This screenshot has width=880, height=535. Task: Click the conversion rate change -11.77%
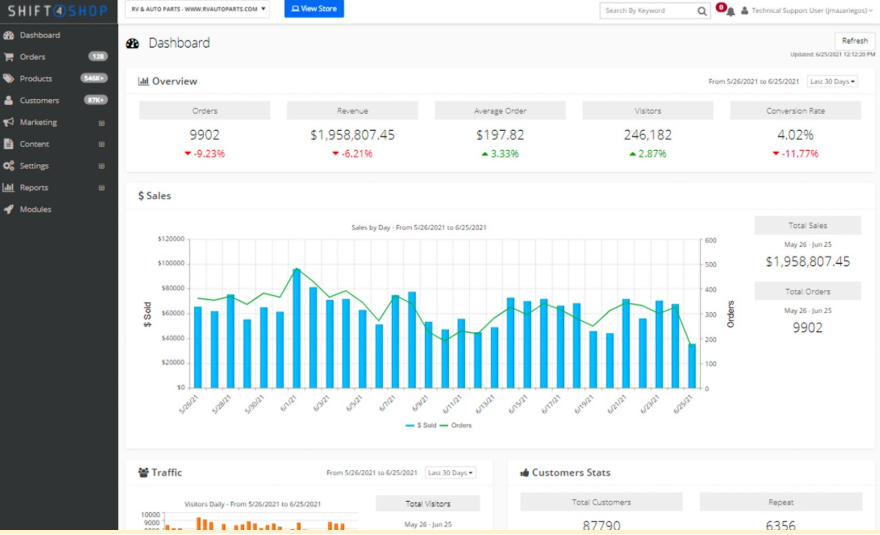coord(796,154)
